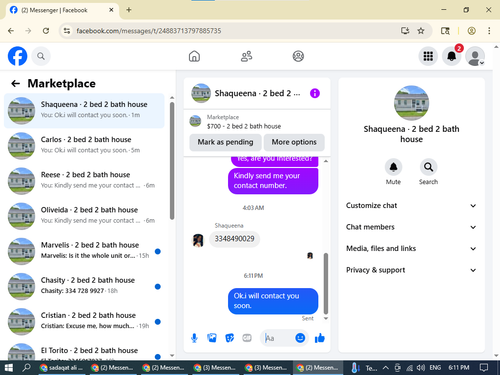
Task: Expand Media, files and links section
Action: 411,249
